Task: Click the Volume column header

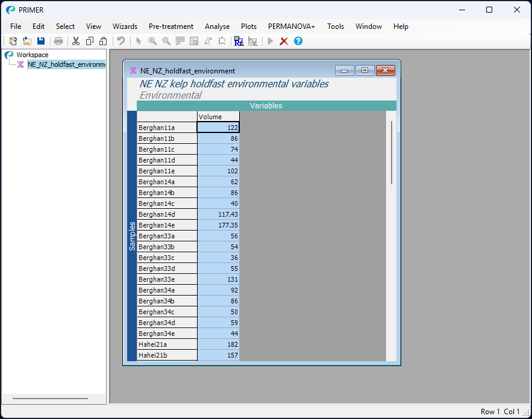Action: pyautogui.click(x=218, y=117)
